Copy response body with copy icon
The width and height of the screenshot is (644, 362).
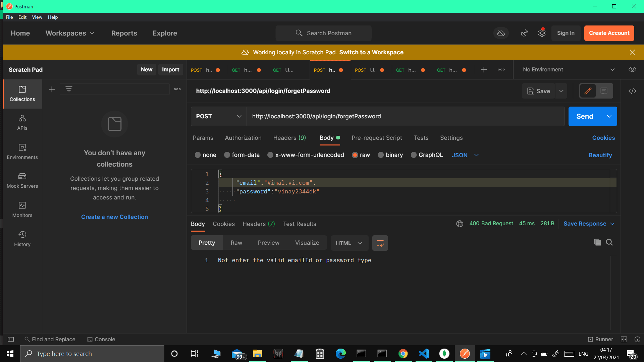(x=597, y=242)
